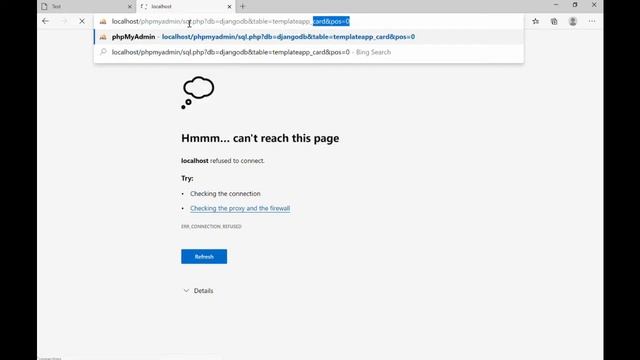
Task: Expand the Details section
Action: tap(198, 291)
